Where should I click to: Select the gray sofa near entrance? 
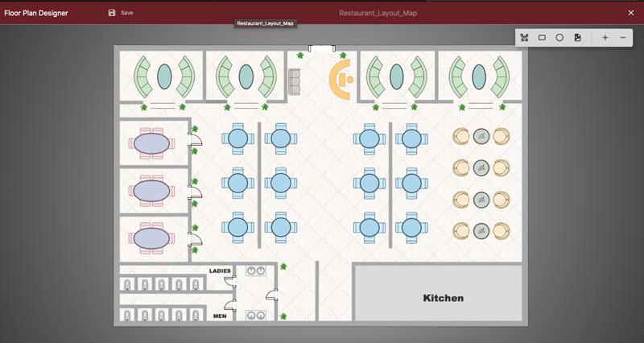tap(295, 79)
